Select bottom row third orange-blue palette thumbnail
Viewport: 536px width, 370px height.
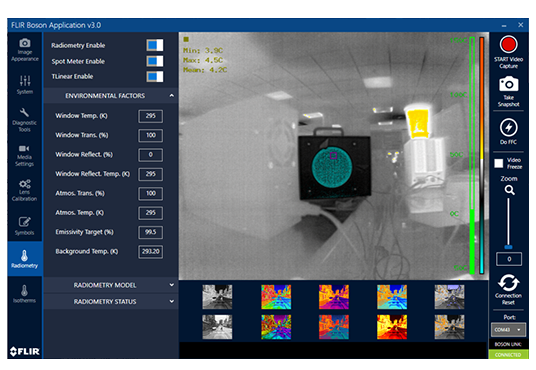click(334, 327)
